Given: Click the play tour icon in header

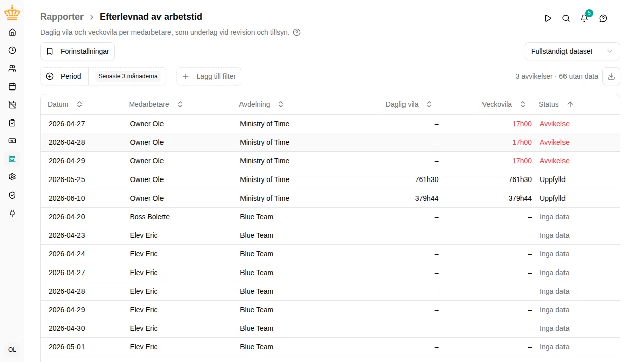Looking at the screenshot, I should click(548, 18).
